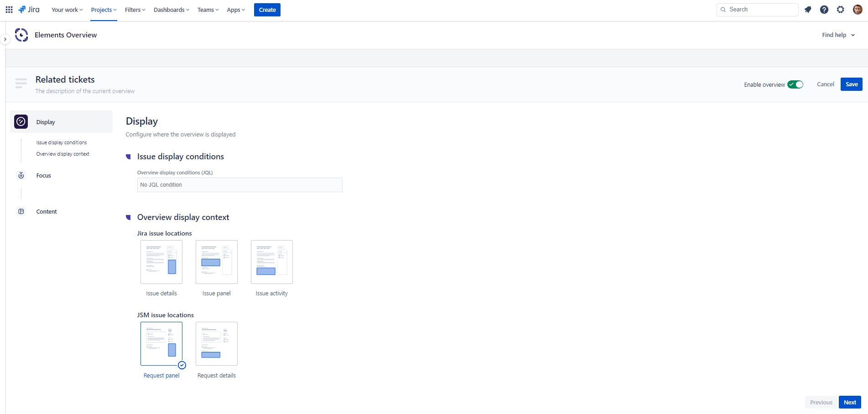The width and height of the screenshot is (868, 414).
Task: Select the Request details location
Action: (x=217, y=344)
